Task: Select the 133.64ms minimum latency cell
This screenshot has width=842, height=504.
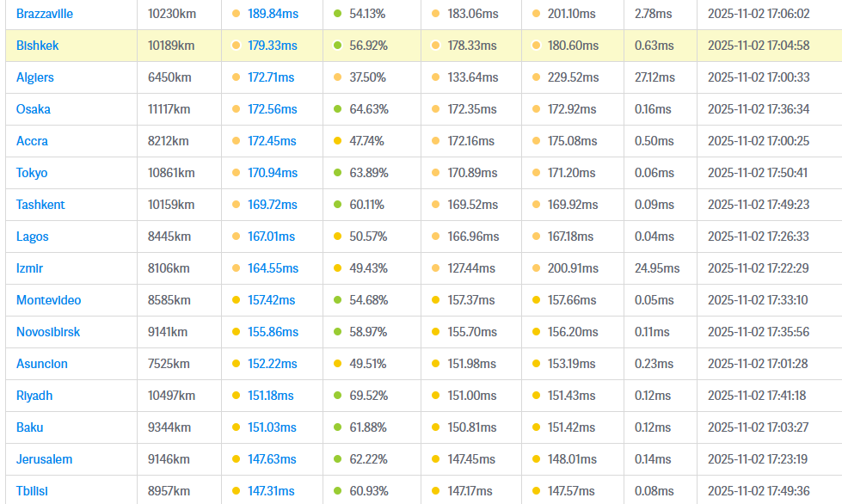Action: (x=473, y=77)
